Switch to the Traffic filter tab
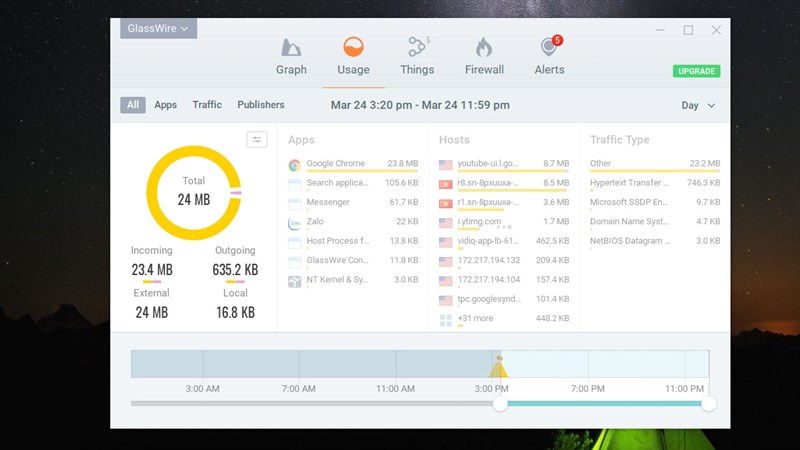This screenshot has height=450, width=800. pos(207,105)
